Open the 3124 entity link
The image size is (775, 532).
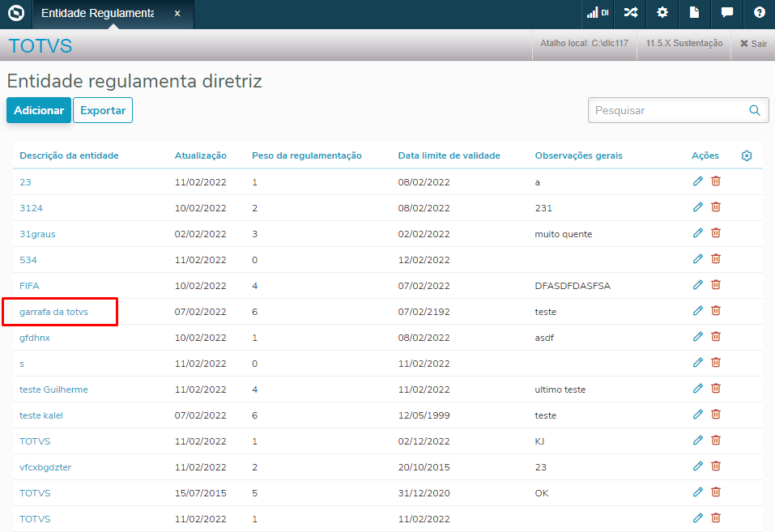31,208
